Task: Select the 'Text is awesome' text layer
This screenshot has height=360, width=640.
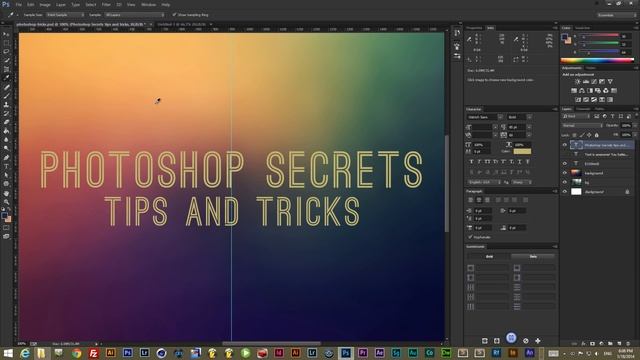Action: 606,154
